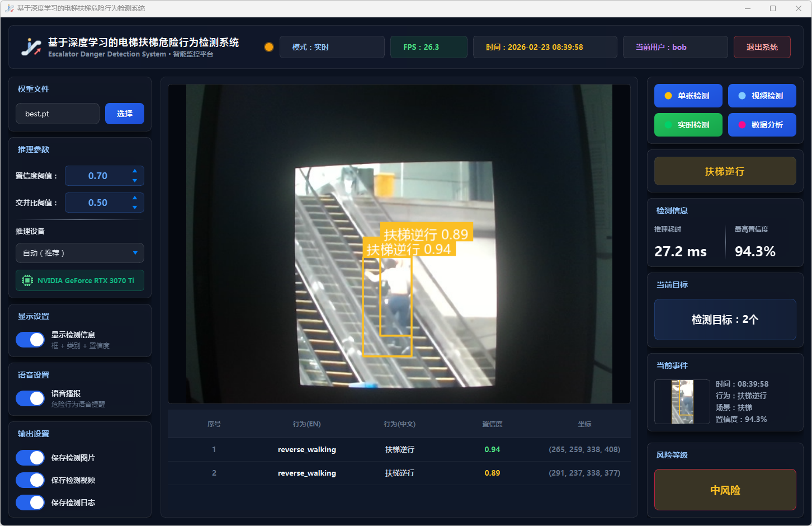Click the green GPU chip icon
This screenshot has width=812, height=526.
pos(27,280)
